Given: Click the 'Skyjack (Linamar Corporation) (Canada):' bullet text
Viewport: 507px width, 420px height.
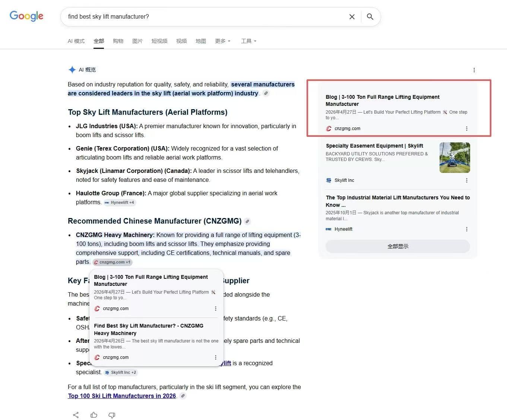Looking at the screenshot, I should 134,171.
